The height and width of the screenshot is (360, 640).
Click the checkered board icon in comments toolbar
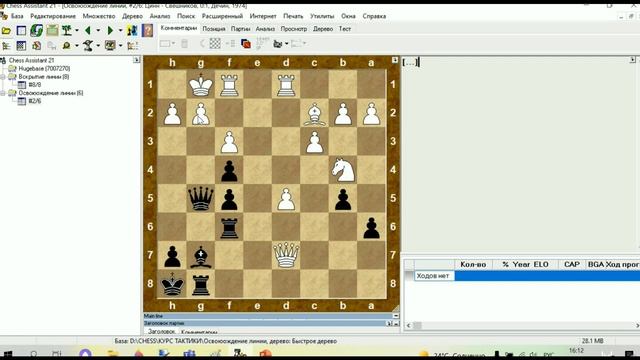[x=215, y=43]
